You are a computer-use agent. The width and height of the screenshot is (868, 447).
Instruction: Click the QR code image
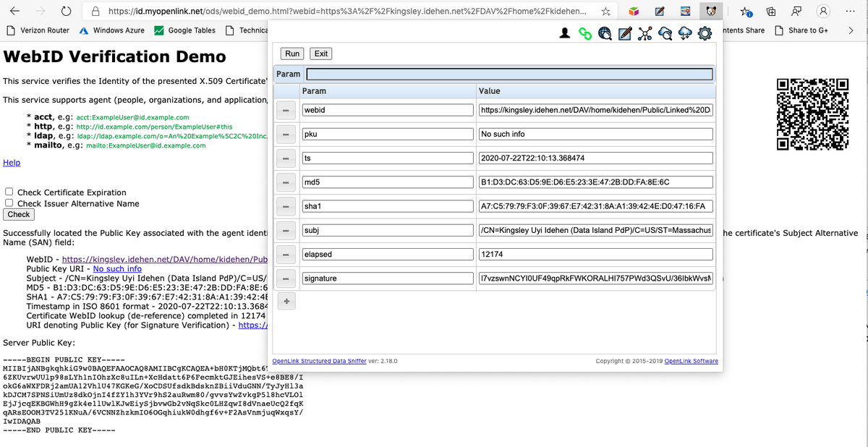coord(812,114)
